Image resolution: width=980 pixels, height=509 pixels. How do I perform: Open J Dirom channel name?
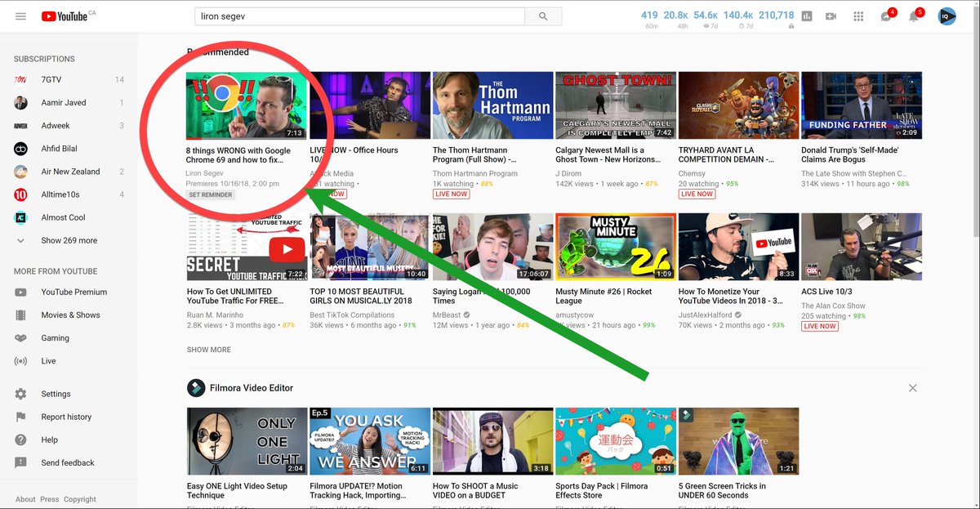tap(570, 173)
